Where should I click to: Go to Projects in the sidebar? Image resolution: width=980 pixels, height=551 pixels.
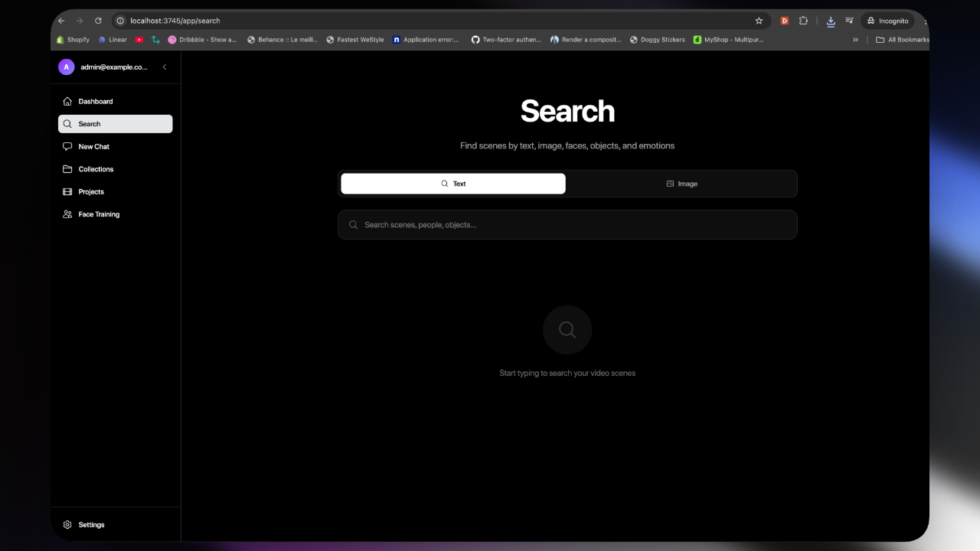(x=115, y=191)
